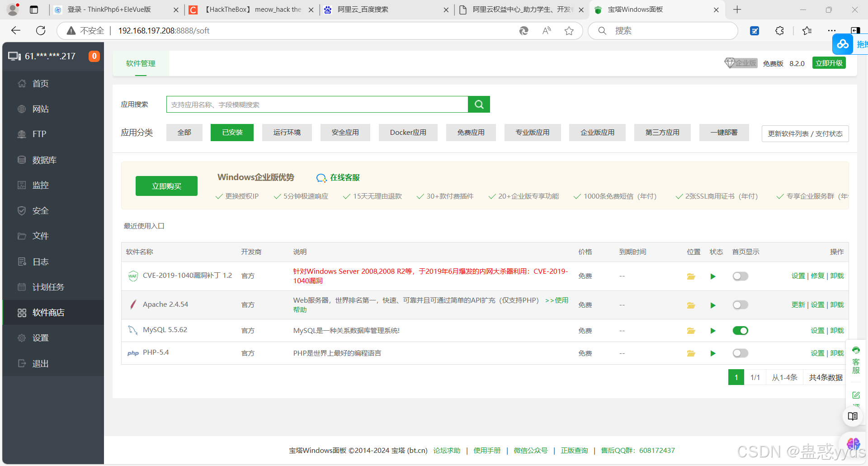Open 日志 in the sidebar

tap(53, 262)
